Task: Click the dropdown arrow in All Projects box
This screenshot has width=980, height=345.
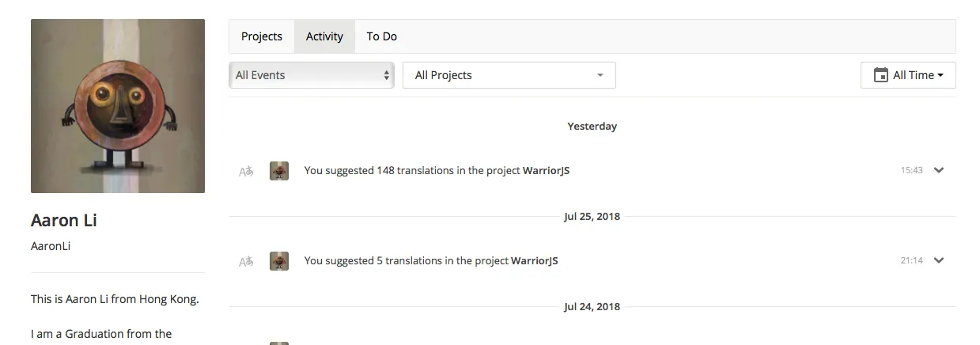Action: [x=600, y=75]
